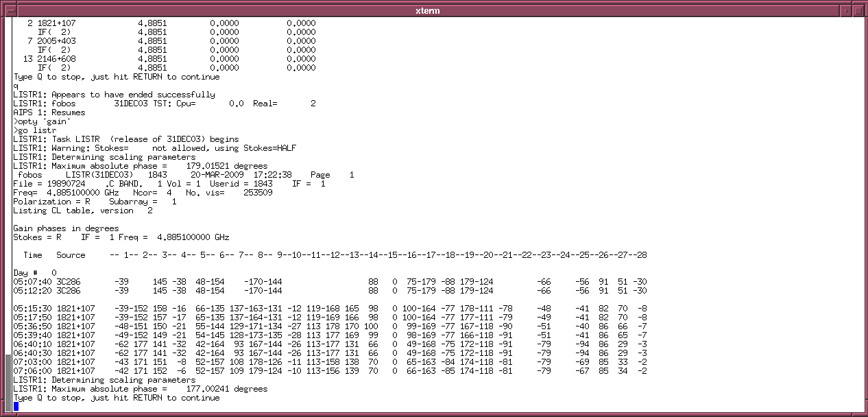
Task: Click the 'fobos 31DEC03 TST: Cpu=' line
Action: (165, 104)
